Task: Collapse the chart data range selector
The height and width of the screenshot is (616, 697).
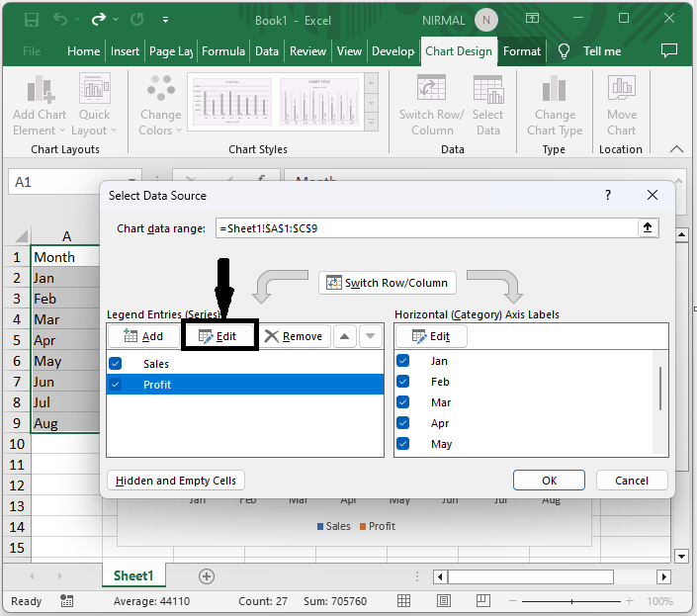Action: (649, 228)
